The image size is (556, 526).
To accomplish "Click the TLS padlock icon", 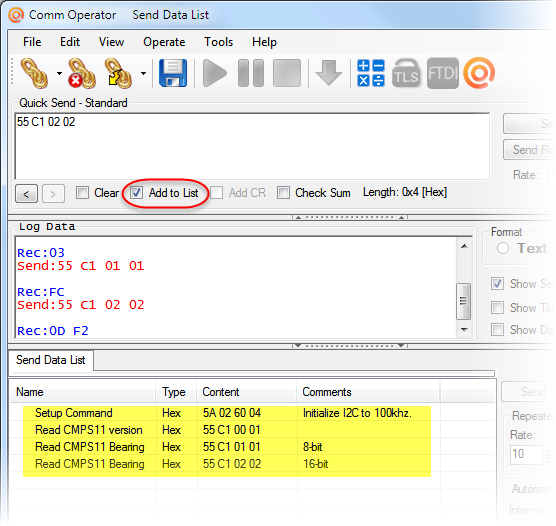I will click(x=406, y=73).
